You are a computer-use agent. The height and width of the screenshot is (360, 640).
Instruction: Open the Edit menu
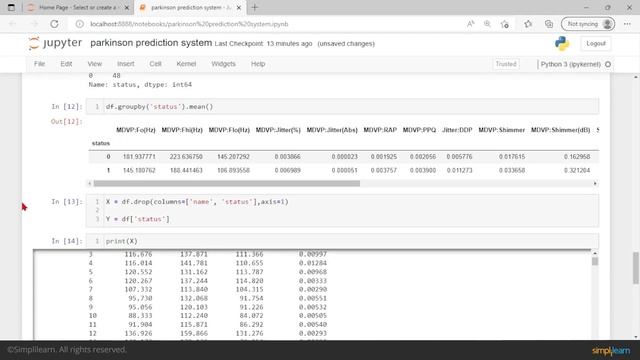point(66,64)
